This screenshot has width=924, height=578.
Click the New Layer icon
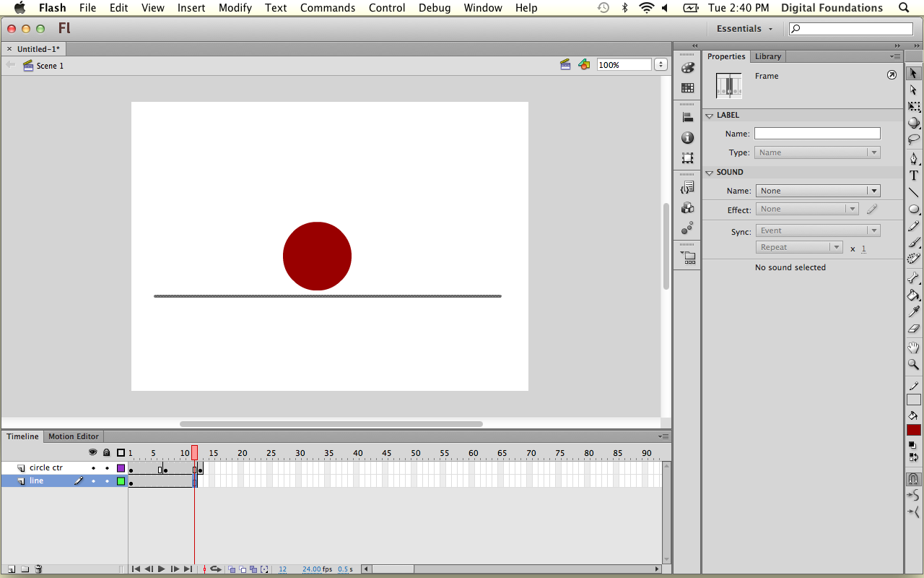pos(11,569)
